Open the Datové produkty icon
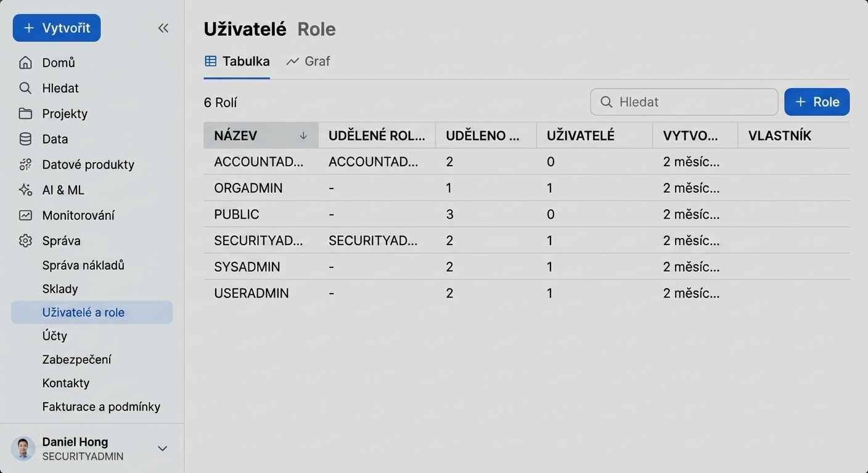868x473 pixels. [25, 164]
